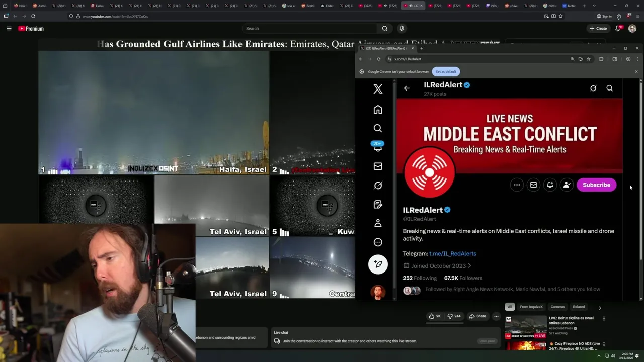This screenshot has width=644, height=362.
Task: Click Set as default in Chrome infobar
Action: click(x=446, y=72)
